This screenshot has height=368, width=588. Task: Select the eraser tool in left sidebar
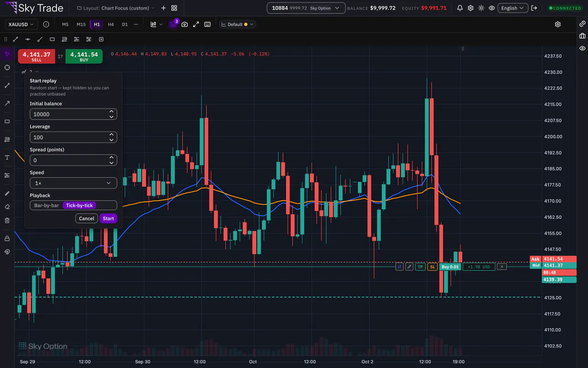tap(7, 207)
